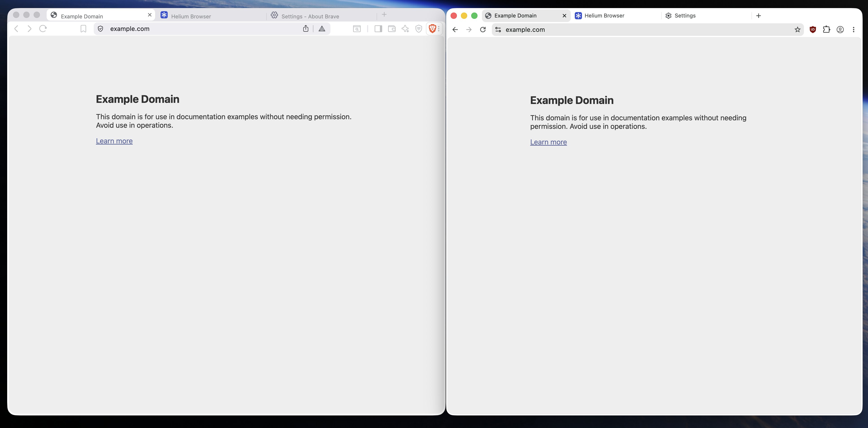Image resolution: width=868 pixels, height=428 pixels.
Task: Close the Example Domain tab in Brave
Action: point(150,15)
